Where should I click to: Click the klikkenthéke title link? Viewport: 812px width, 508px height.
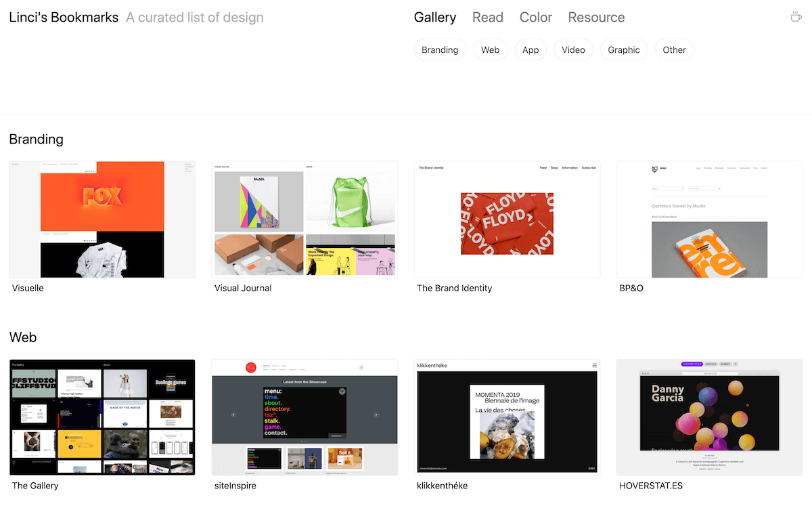[x=442, y=486]
